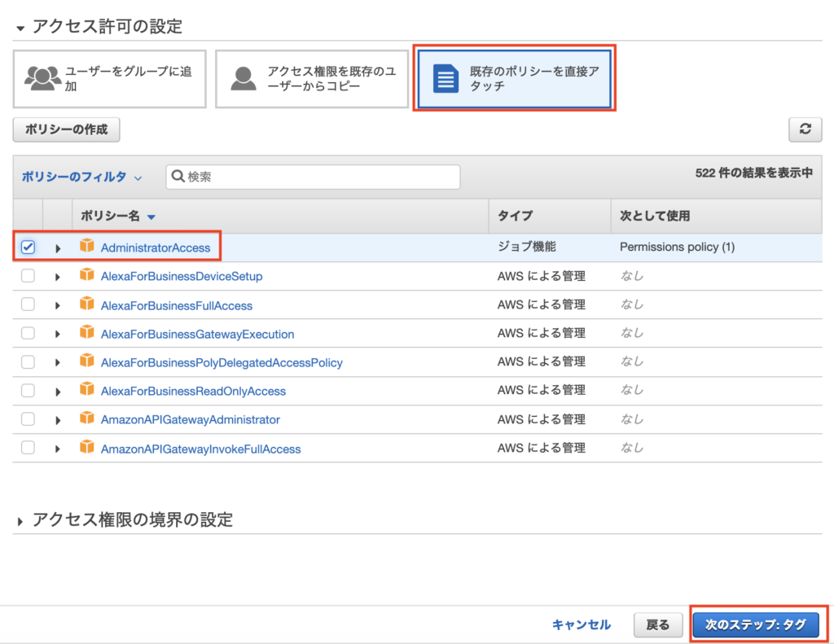
Task: Collapse the アクセス許可の設定 section
Action: (20, 27)
